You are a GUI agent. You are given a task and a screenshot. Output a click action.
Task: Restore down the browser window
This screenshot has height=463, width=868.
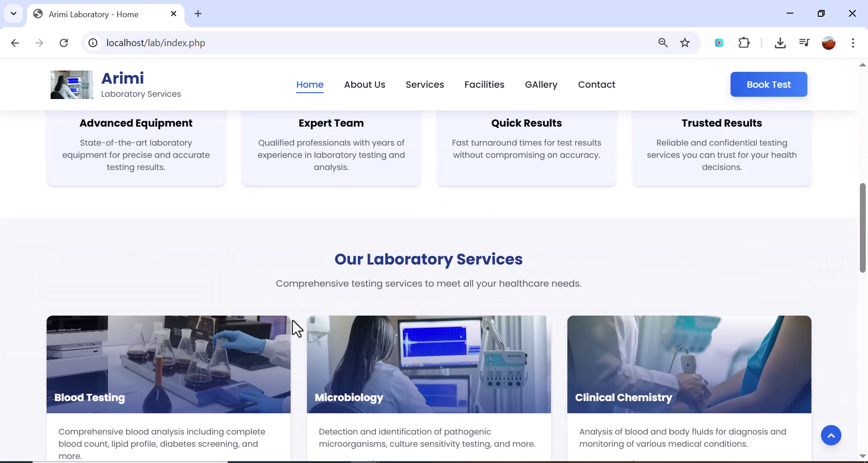821,14
